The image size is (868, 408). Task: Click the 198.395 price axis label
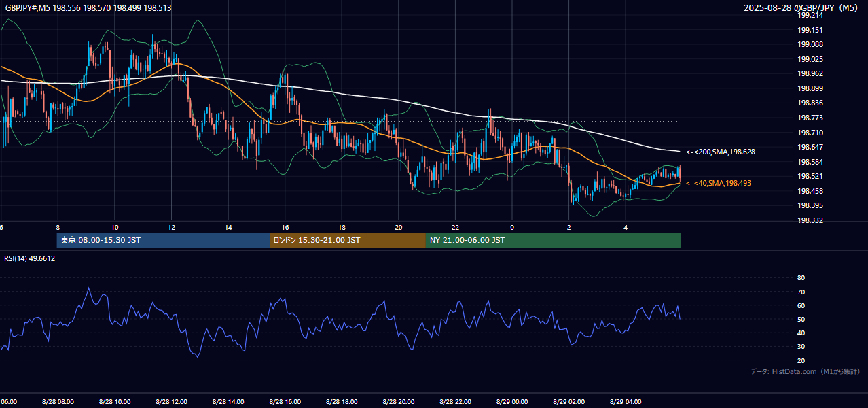click(810, 205)
